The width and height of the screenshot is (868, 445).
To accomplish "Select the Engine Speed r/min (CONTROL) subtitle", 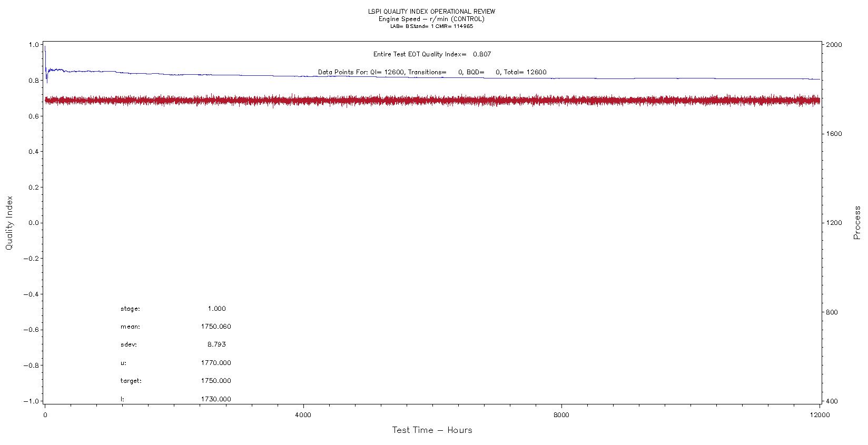I will tap(431, 19).
